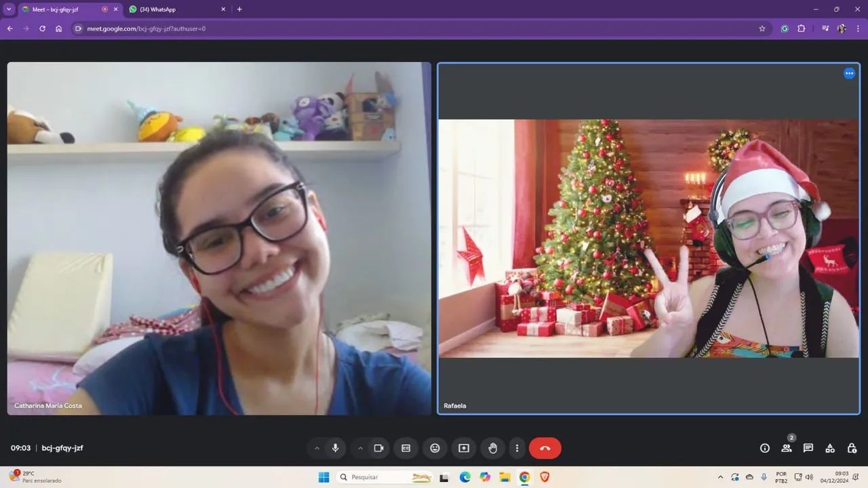This screenshot has width=868, height=488.
Task: Click the meet.google.com address bar
Action: tap(420, 28)
